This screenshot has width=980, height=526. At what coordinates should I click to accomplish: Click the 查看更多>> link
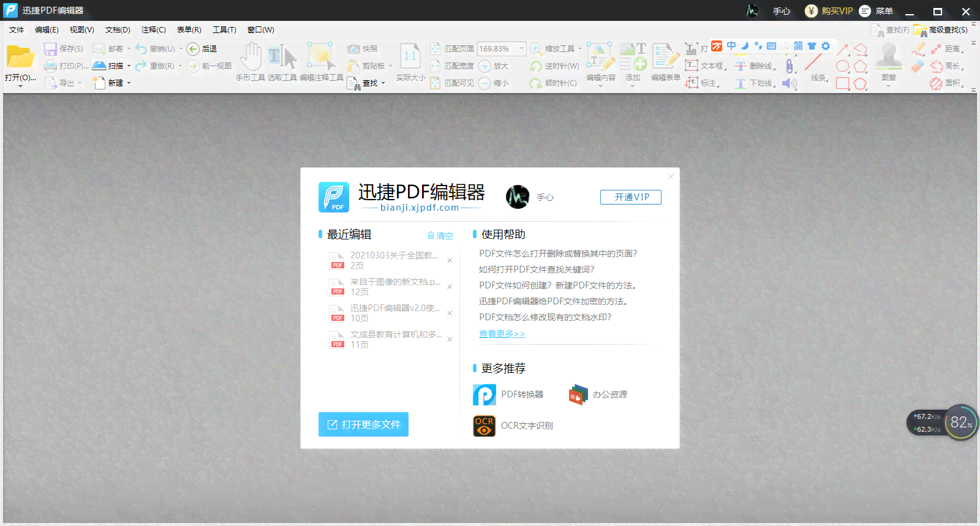502,334
